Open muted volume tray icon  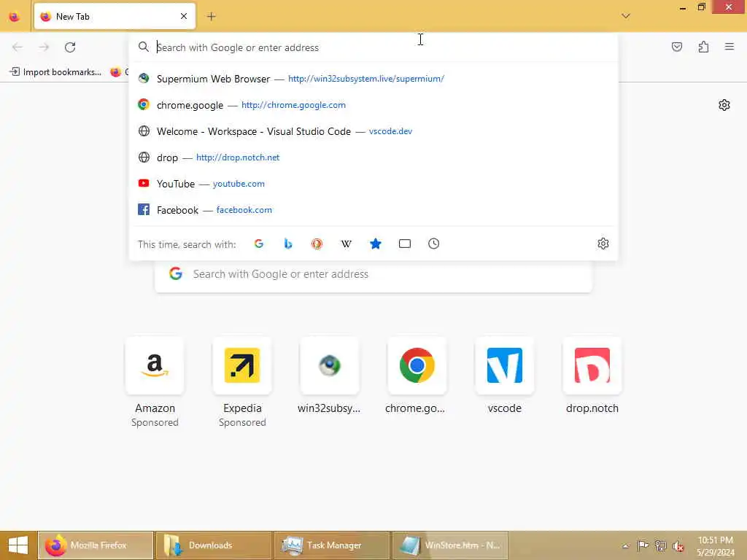tap(678, 545)
